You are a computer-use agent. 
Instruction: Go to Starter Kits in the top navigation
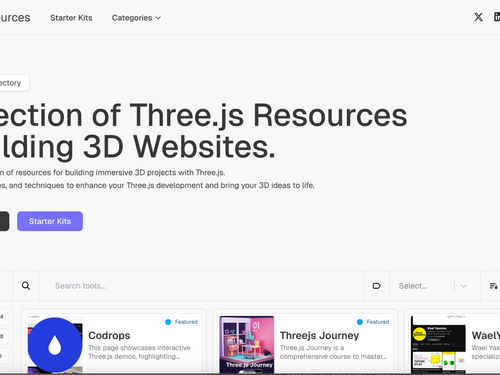pyautogui.click(x=71, y=18)
